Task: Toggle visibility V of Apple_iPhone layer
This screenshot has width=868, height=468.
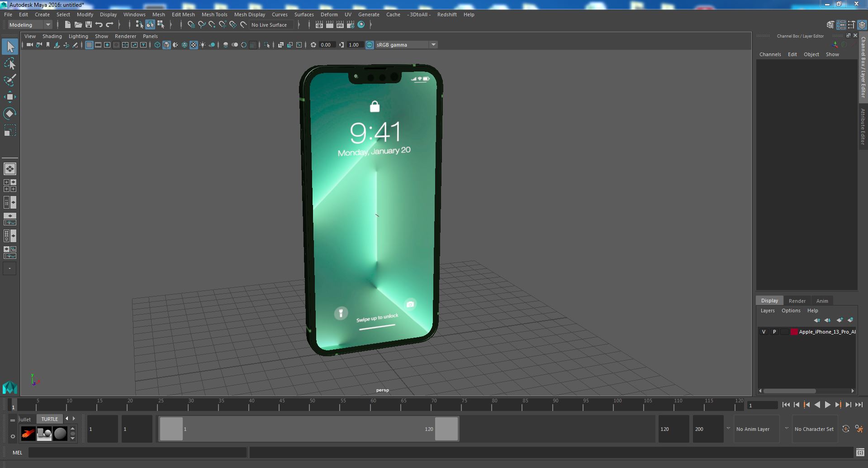Action: tap(764, 332)
